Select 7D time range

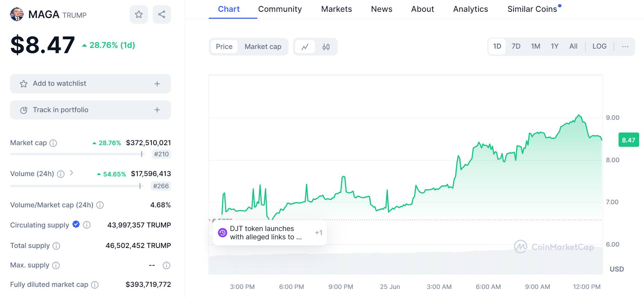click(516, 47)
